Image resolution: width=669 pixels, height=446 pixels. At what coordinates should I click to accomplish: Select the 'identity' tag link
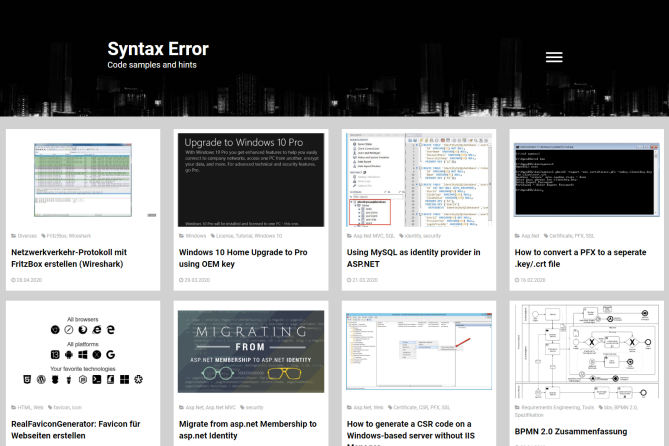click(413, 236)
